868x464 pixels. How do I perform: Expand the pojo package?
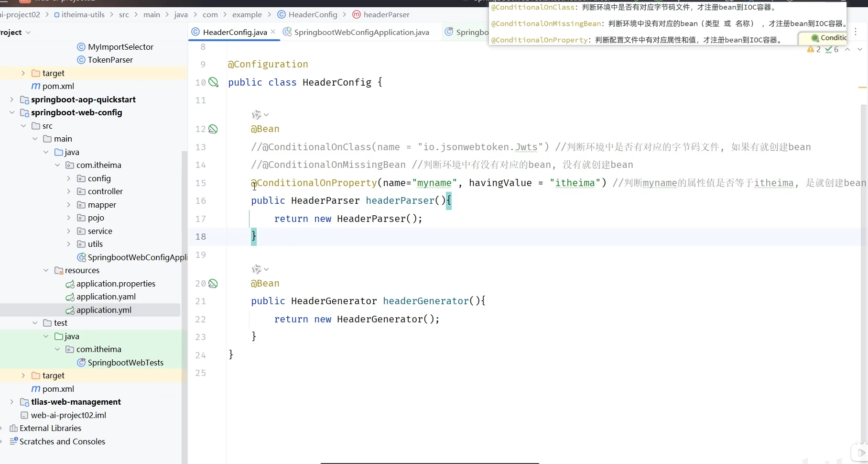point(68,218)
